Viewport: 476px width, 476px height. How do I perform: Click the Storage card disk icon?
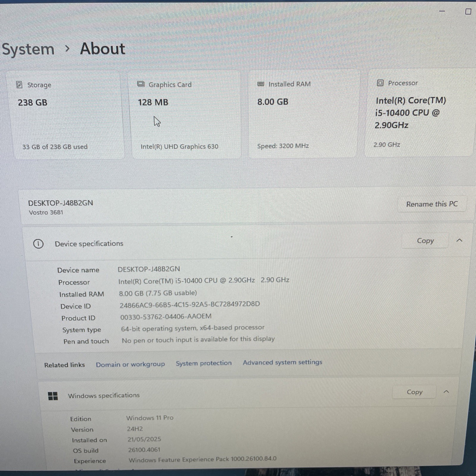pos(19,85)
